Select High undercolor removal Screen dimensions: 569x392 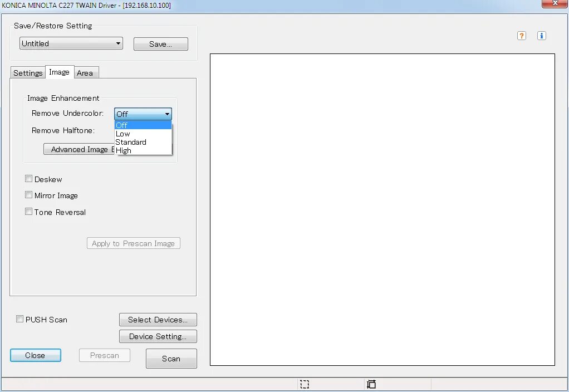(x=143, y=150)
